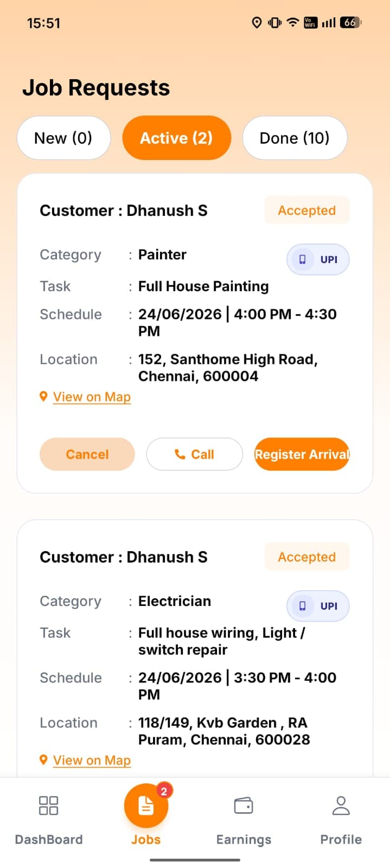Tap the Accepted status on Electrician job

[307, 557]
